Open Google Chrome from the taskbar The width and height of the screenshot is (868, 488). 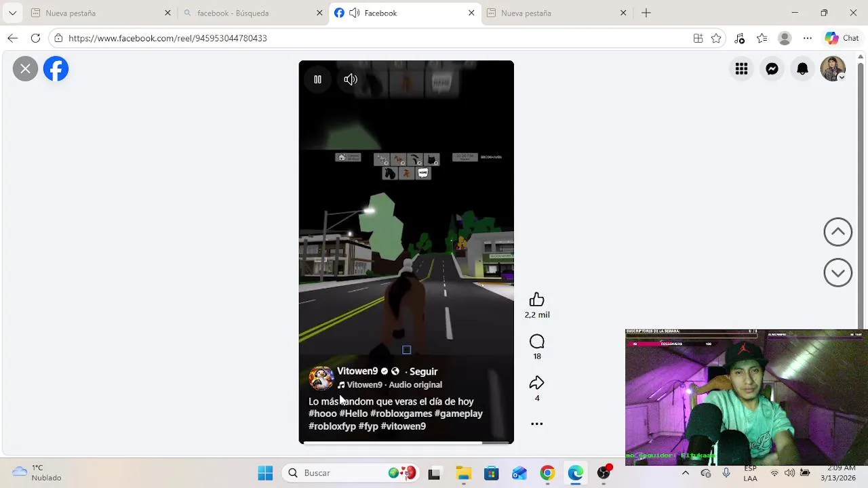547,473
